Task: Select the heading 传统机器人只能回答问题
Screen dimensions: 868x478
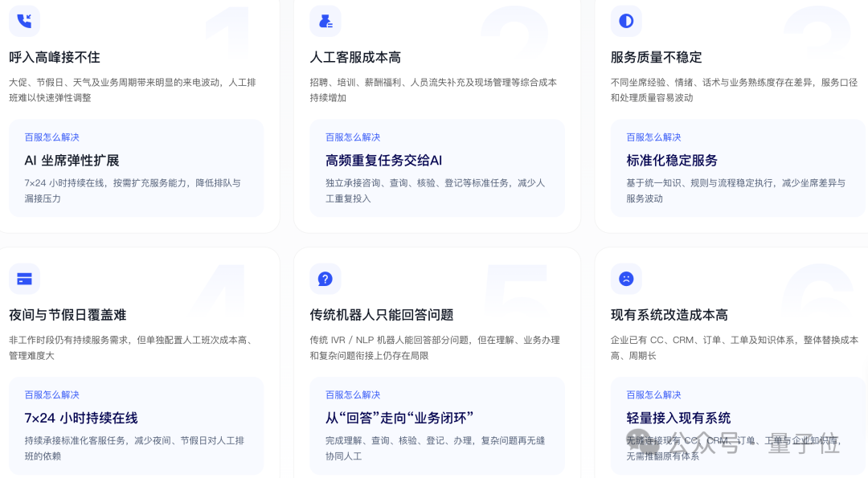Action: (382, 316)
